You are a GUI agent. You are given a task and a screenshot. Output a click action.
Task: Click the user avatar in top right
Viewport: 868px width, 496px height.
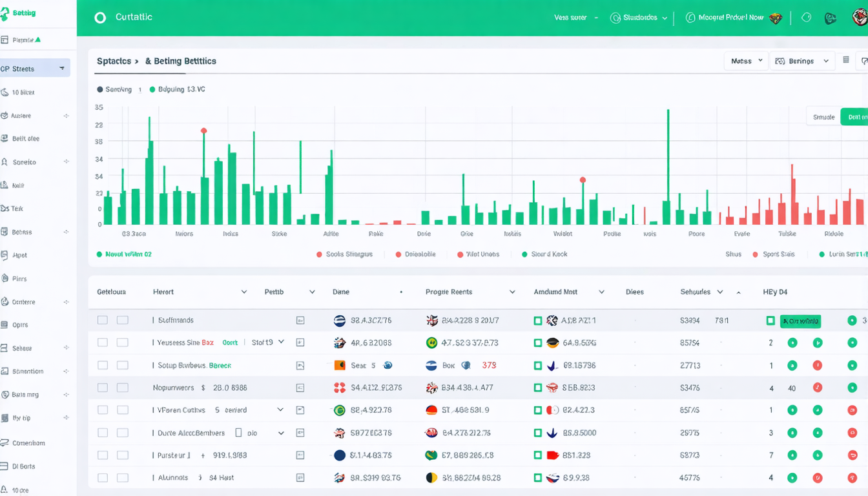pos(860,17)
